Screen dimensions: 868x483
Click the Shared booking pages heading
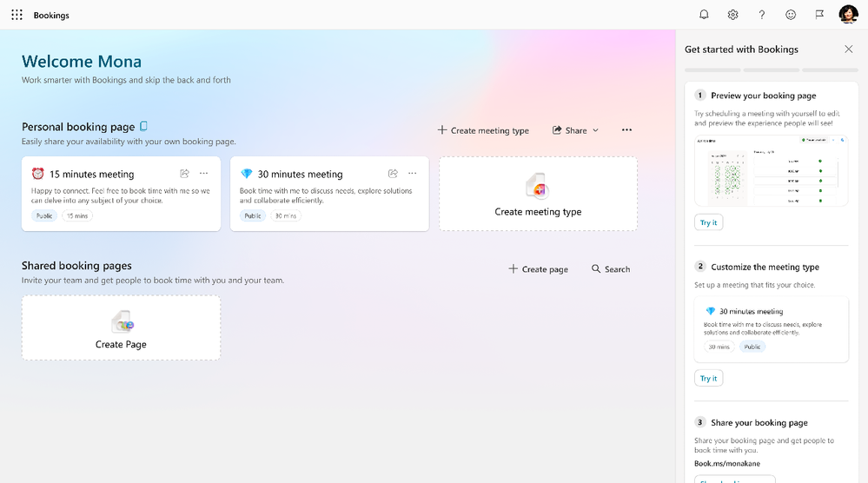[76, 266]
